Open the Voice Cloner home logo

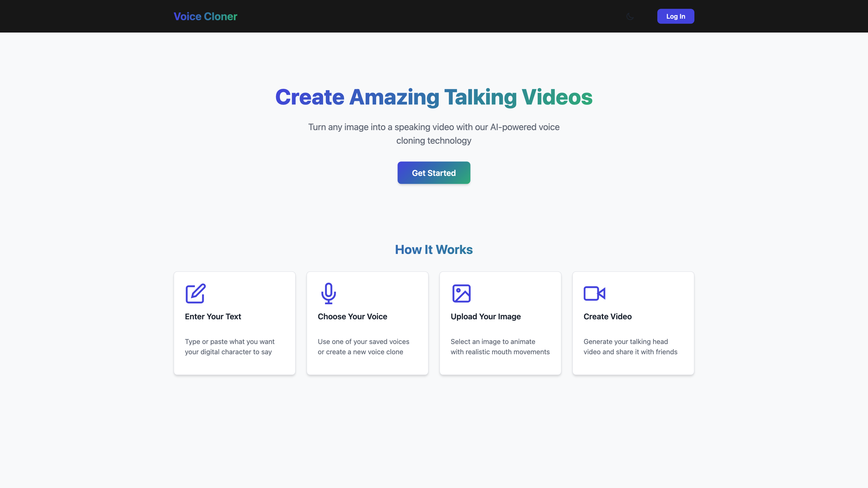205,16
